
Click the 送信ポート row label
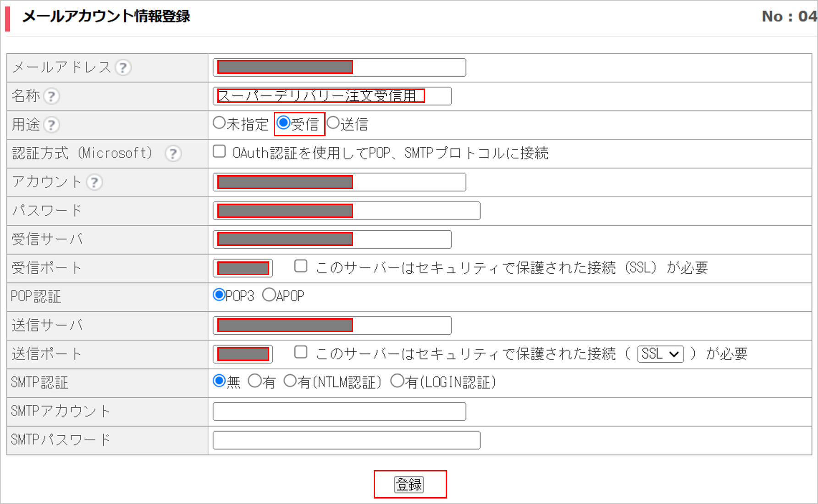[x=47, y=354]
